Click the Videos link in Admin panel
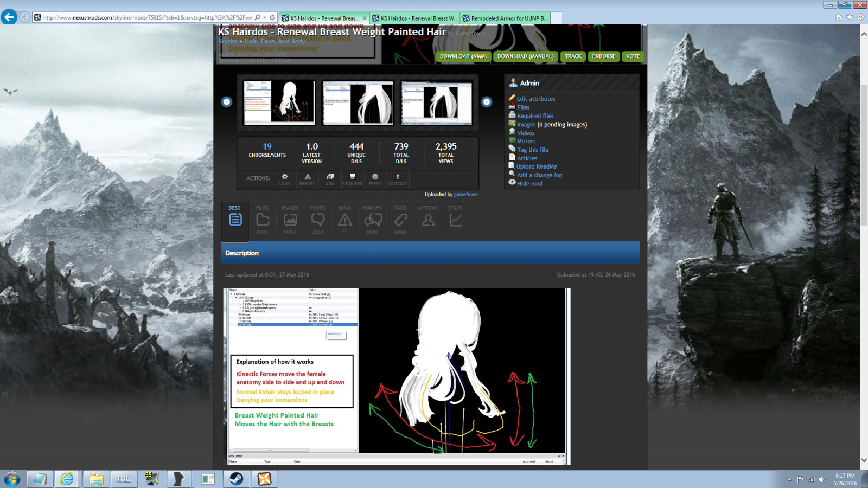 coord(526,133)
